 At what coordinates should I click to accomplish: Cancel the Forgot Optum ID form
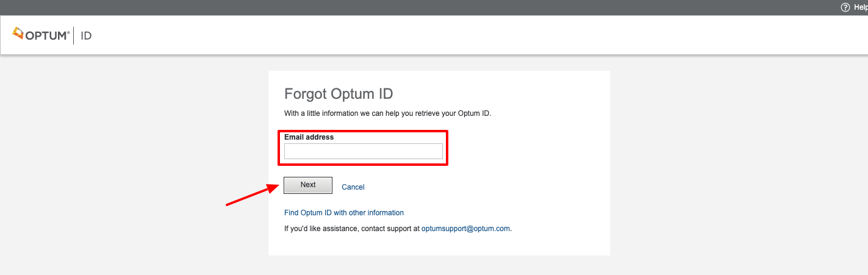coord(353,187)
